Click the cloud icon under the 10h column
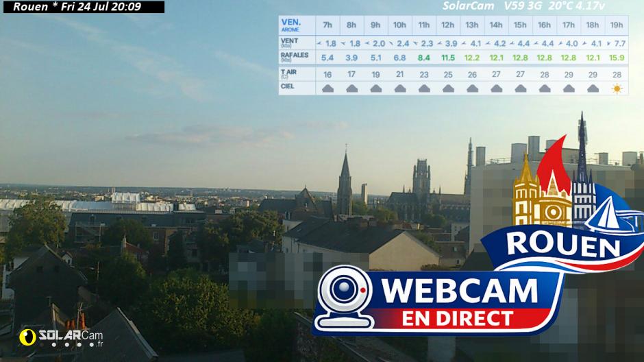The height and width of the screenshot is (362, 644). click(400, 88)
